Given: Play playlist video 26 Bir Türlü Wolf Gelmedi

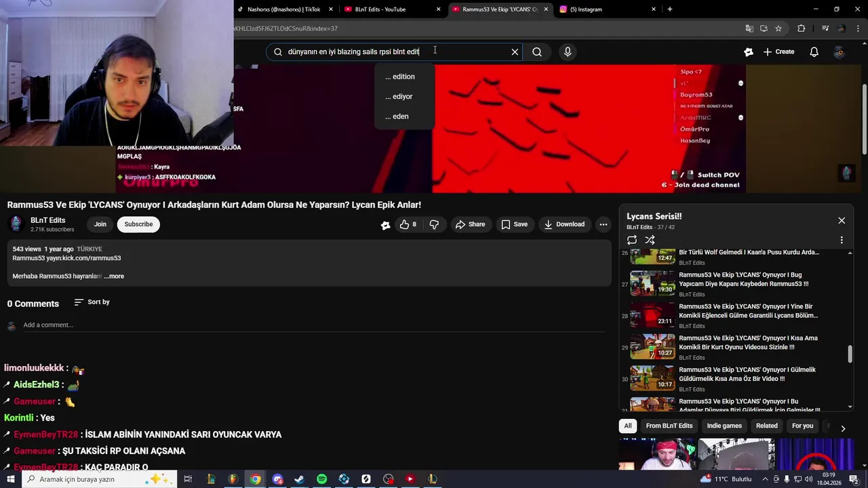Looking at the screenshot, I should click(x=732, y=256).
